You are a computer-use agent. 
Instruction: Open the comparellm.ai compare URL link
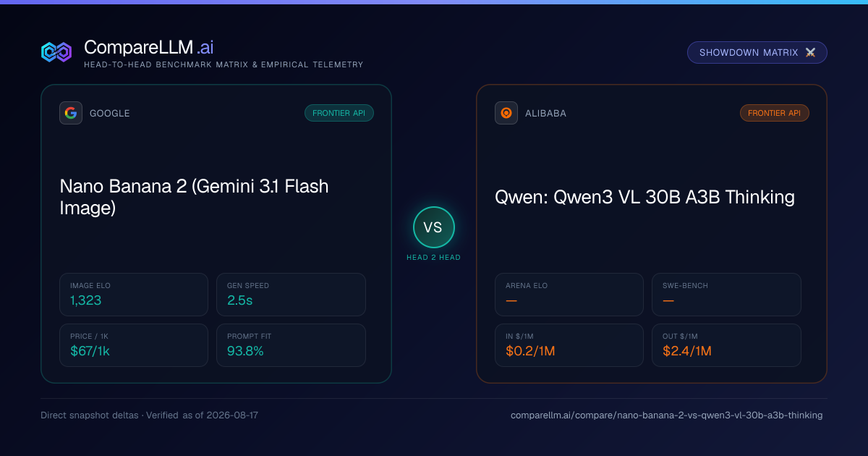click(x=666, y=415)
